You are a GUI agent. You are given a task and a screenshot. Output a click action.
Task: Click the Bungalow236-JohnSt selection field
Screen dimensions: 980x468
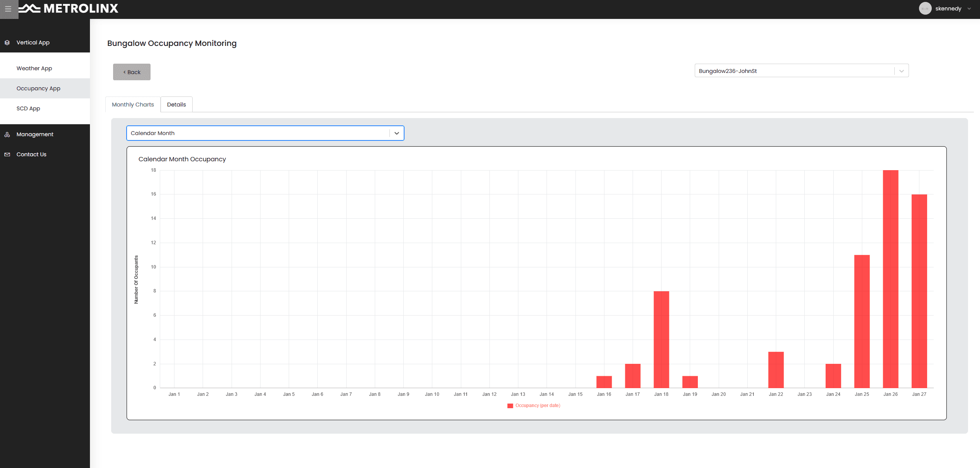(802, 71)
